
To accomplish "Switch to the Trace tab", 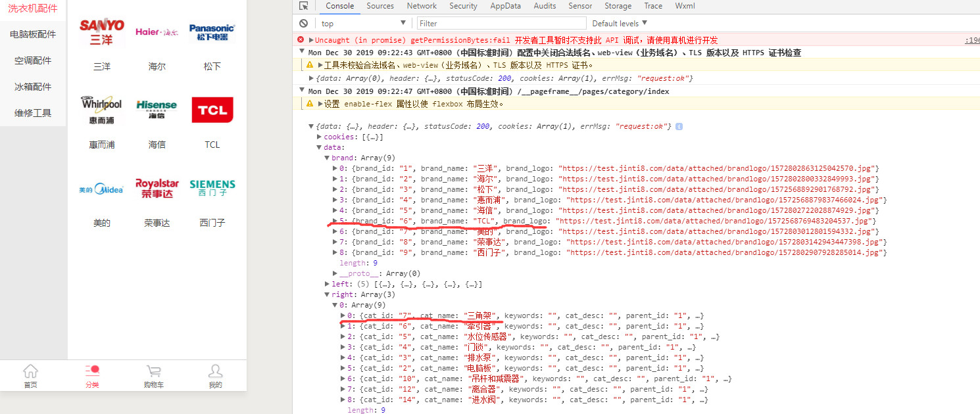I will 653,6.
